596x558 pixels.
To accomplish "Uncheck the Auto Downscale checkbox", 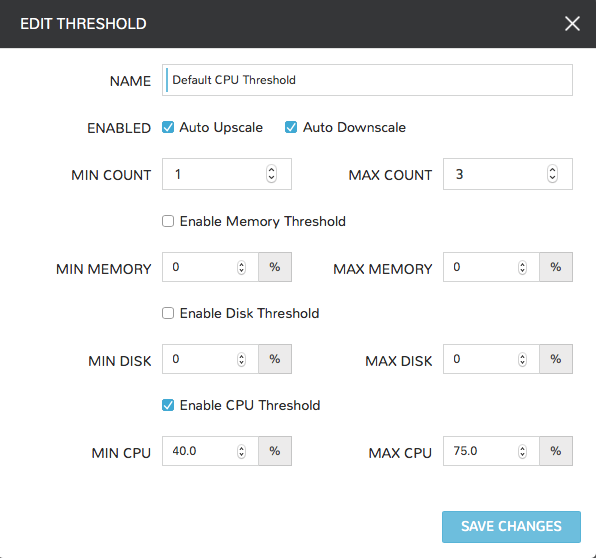I will (291, 127).
